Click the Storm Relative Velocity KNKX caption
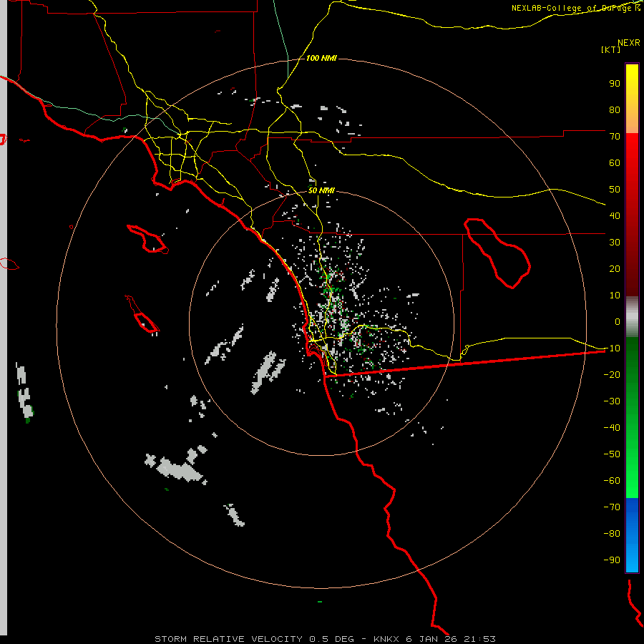Viewport: 644px width, 644px height. point(325,639)
